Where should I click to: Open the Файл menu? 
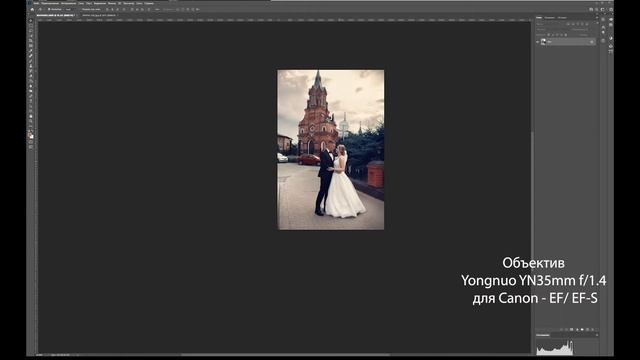click(36, 3)
